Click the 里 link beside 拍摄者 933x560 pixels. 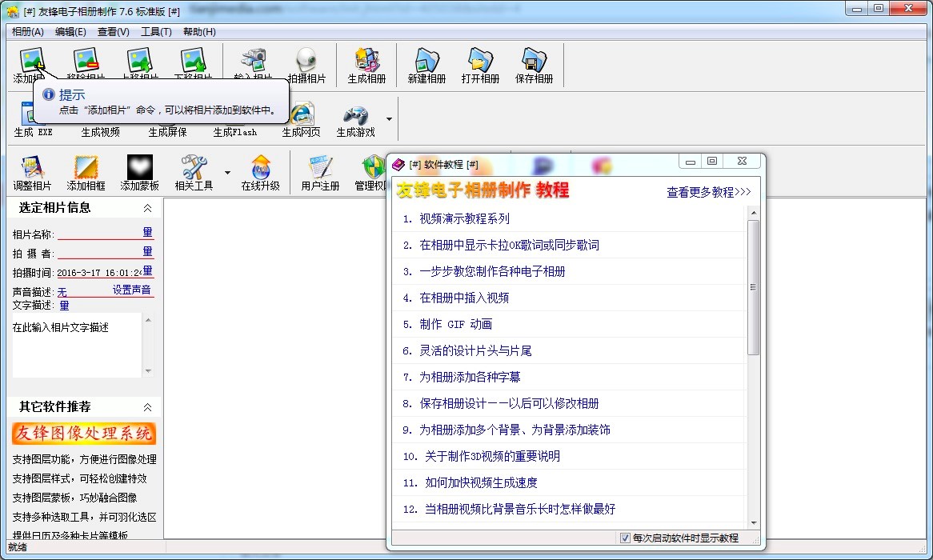(147, 251)
